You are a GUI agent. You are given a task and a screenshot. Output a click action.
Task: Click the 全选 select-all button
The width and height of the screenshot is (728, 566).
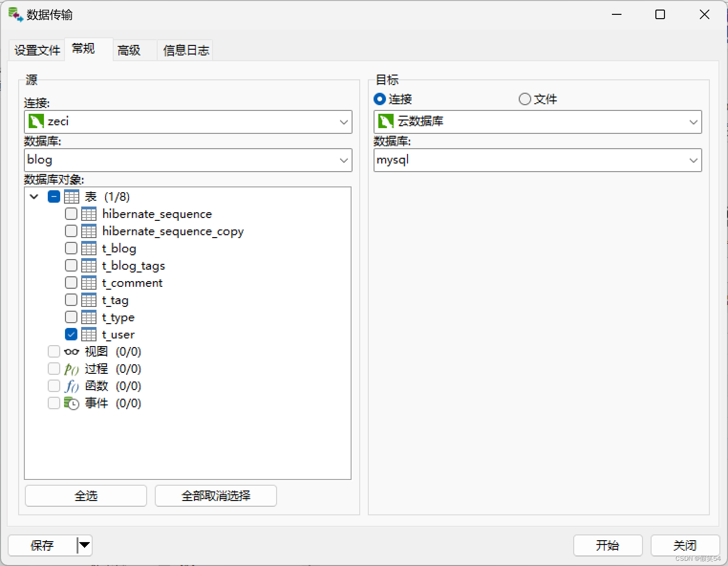coord(86,496)
